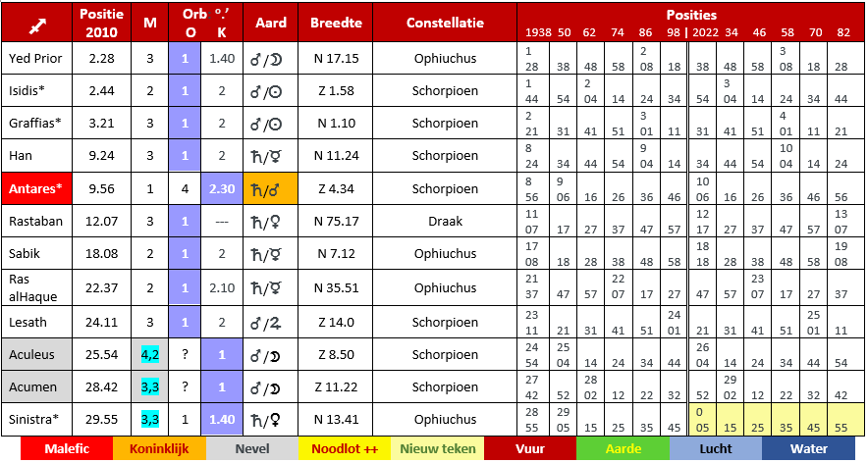Click latitude N 75.17 for Rastaban

[336, 222]
